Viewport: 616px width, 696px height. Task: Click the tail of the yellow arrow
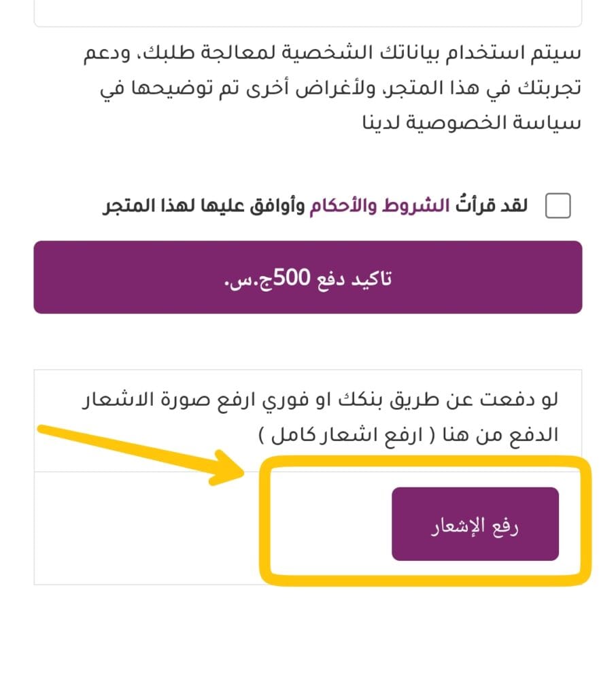44,430
